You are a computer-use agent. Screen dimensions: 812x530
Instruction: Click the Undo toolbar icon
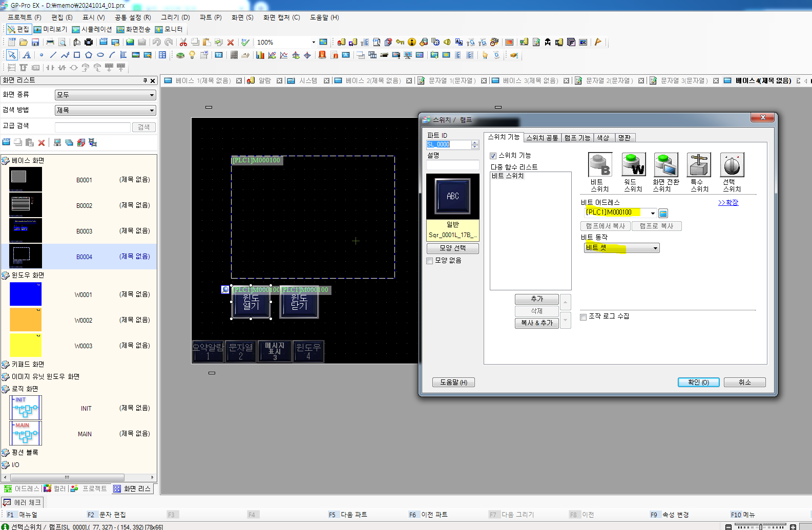(157, 42)
